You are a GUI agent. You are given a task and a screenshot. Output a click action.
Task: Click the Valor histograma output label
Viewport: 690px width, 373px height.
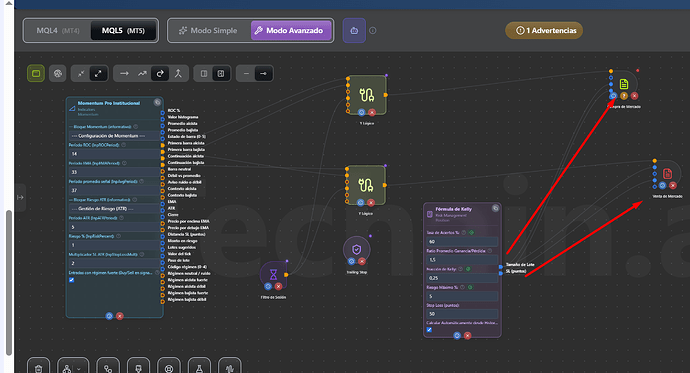[183, 117]
